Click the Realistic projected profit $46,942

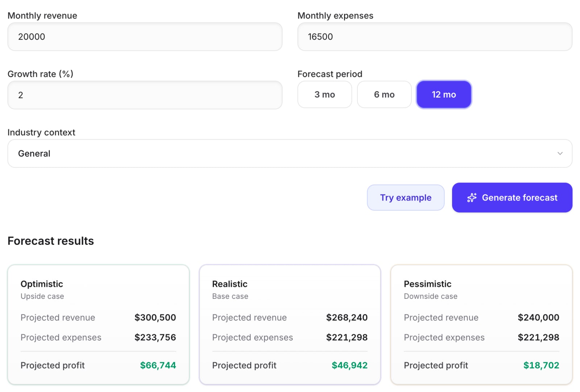coord(350,366)
